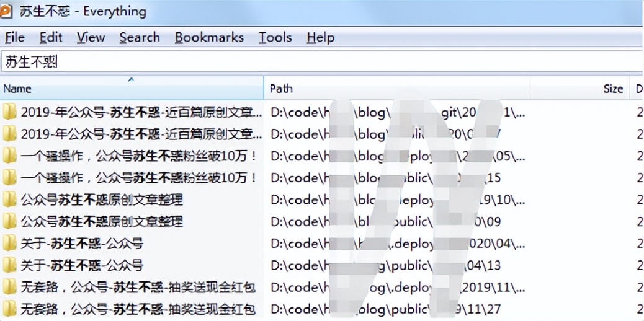Select name 2019-年公众号-苏生不惑-近百篇原创文章 in git path row
The width and height of the screenshot is (644, 321).
(x=141, y=112)
